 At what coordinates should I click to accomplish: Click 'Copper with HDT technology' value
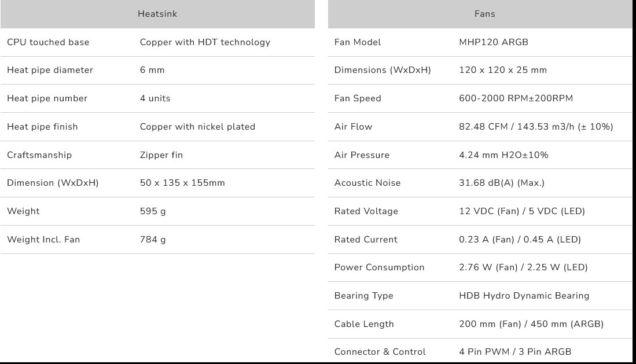pyautogui.click(x=205, y=42)
